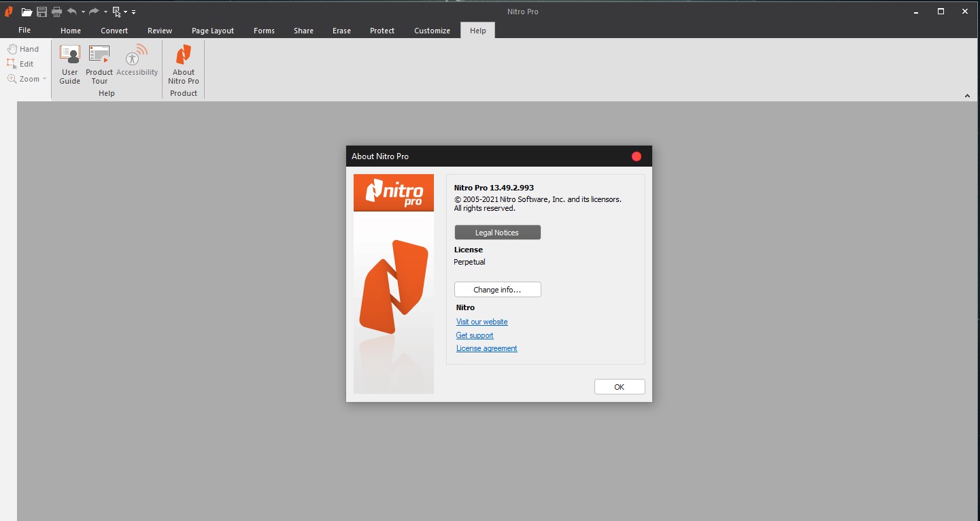Print using the printer icon in quick access
980x521 pixels.
click(57, 12)
